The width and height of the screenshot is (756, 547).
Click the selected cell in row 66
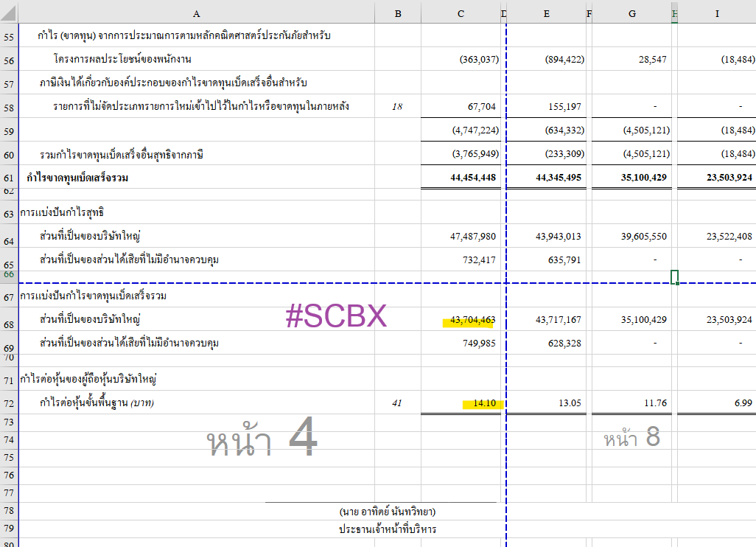point(674,277)
